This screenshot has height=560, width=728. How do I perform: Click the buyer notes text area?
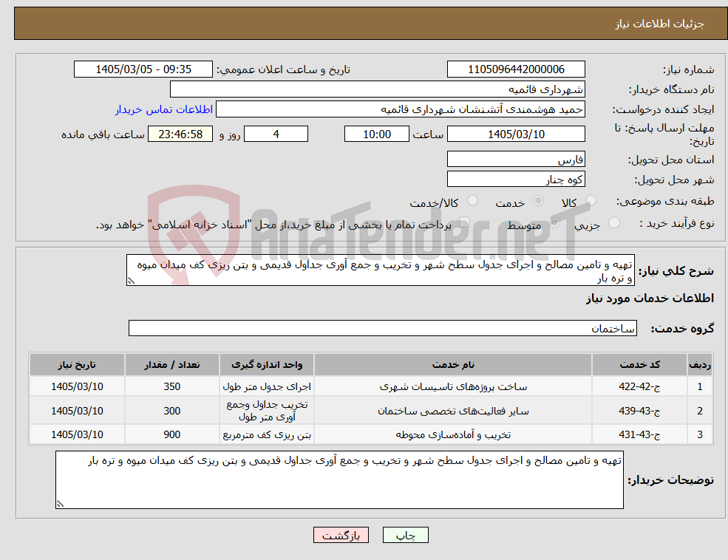click(x=339, y=479)
